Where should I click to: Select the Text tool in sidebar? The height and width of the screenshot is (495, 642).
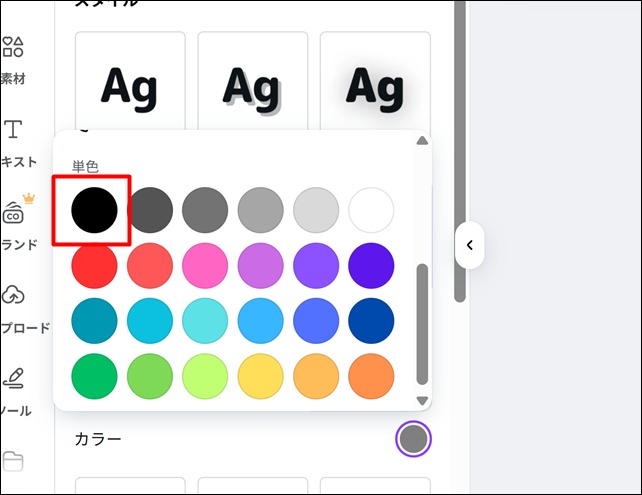point(13,130)
